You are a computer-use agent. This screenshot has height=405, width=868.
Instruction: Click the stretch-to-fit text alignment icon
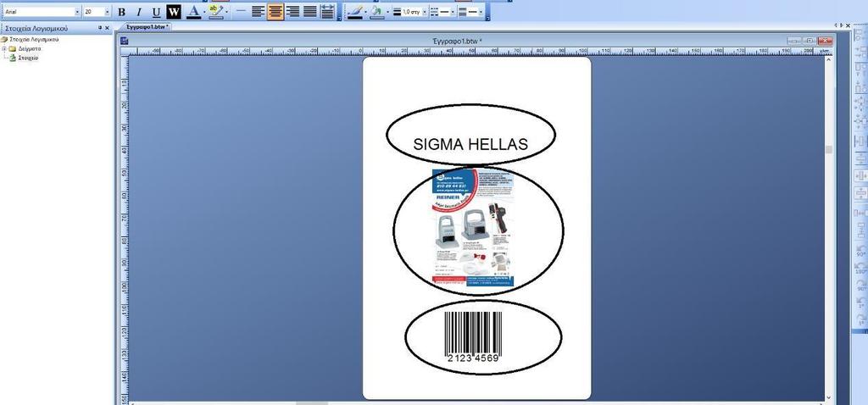[328, 12]
